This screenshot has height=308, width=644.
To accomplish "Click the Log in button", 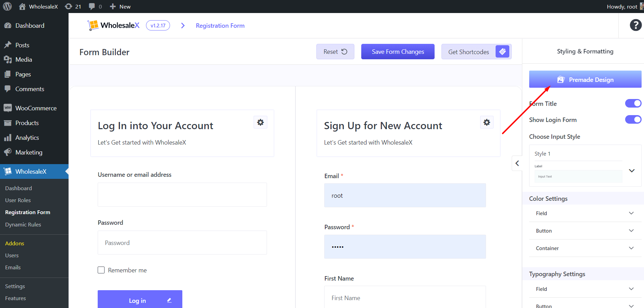I will 140,299.
